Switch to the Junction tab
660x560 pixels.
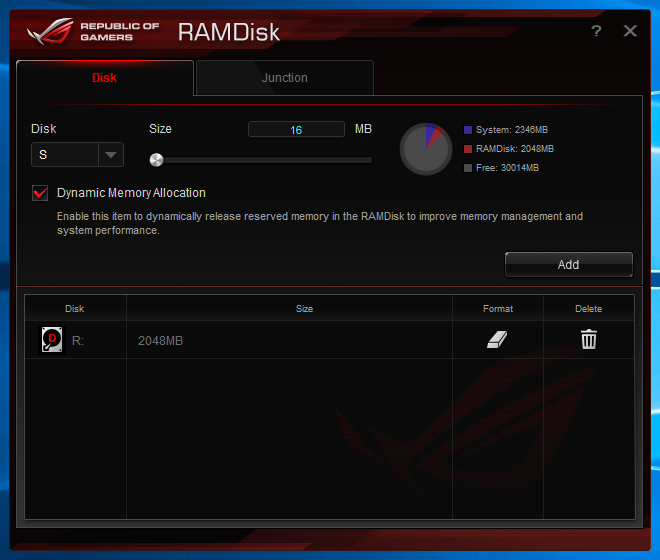point(285,78)
